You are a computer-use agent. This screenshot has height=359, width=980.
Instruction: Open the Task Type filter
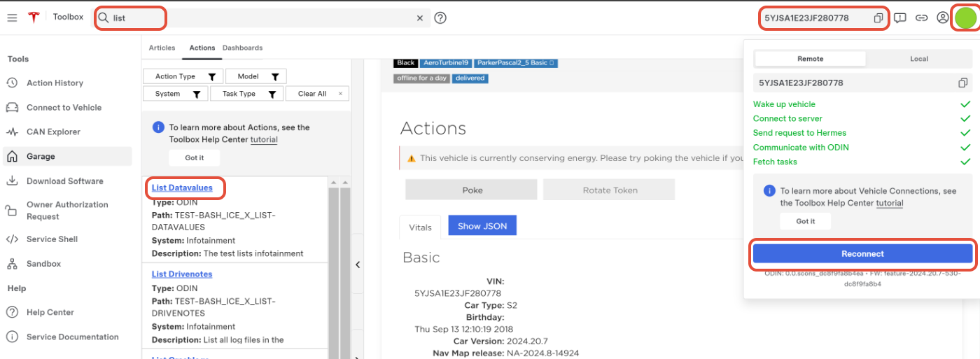tap(246, 94)
